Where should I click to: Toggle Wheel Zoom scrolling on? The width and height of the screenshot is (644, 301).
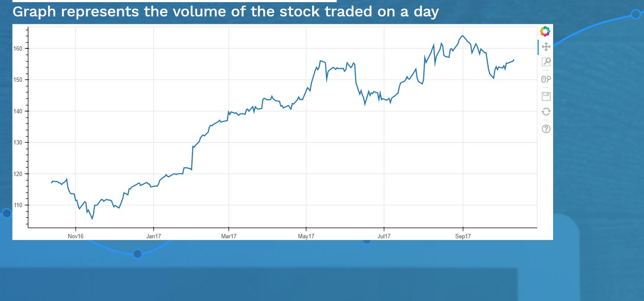[x=546, y=79]
